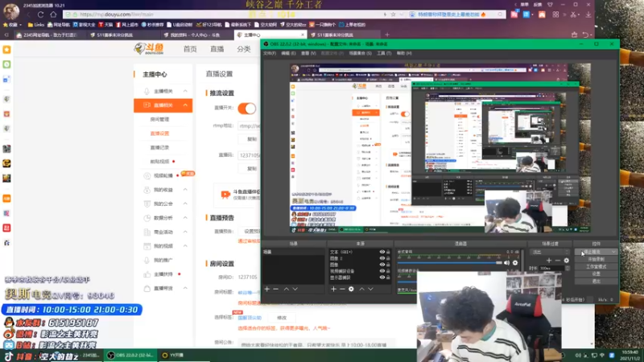Hide the 图像 2 source eye
This screenshot has height=362, width=644.
click(x=382, y=258)
